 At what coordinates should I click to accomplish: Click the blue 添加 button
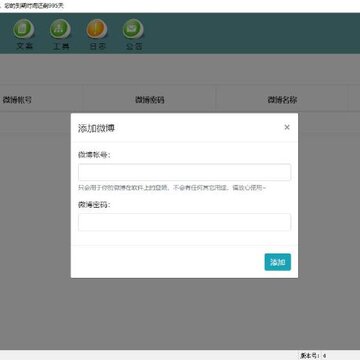pyautogui.click(x=278, y=262)
